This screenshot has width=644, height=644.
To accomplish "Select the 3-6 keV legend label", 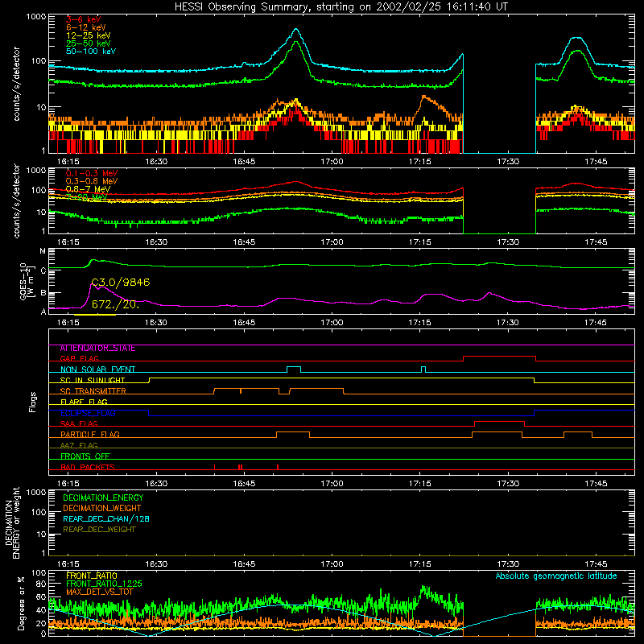I will [84, 19].
